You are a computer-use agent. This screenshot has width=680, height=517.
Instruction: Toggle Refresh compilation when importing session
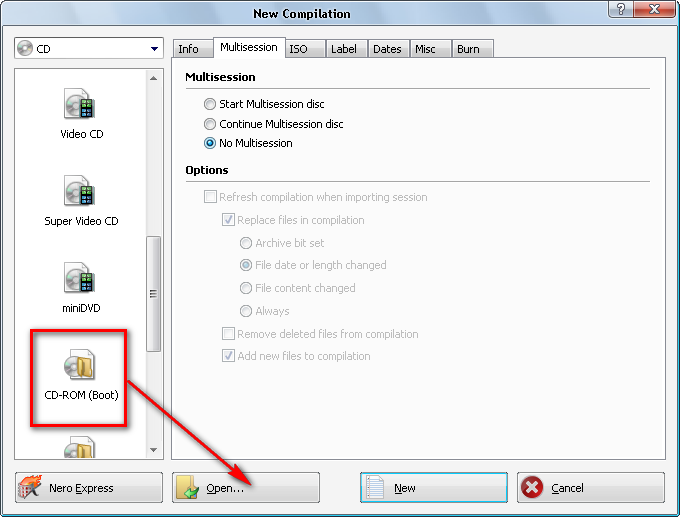point(210,197)
